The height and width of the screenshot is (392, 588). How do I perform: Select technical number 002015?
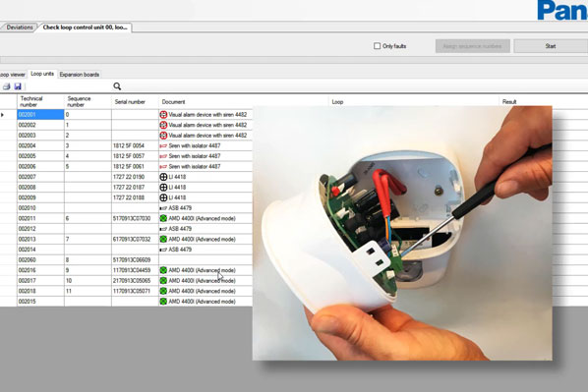point(27,302)
